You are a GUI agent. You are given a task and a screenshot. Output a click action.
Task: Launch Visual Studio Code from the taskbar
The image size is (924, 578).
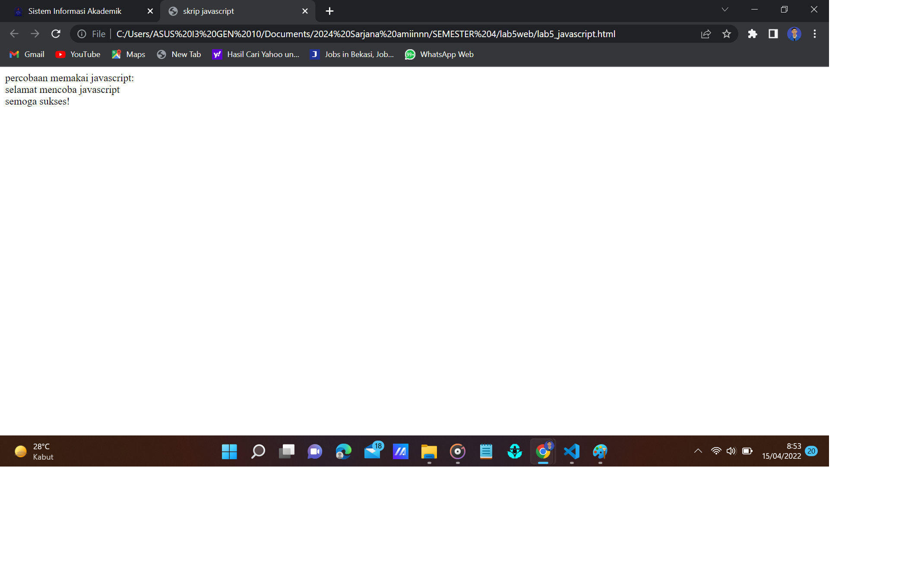click(x=572, y=451)
